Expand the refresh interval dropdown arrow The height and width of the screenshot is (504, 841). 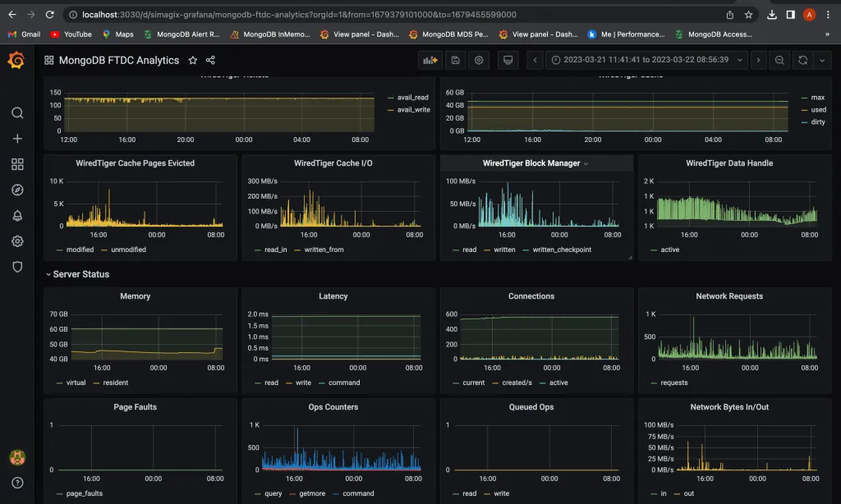pyautogui.click(x=823, y=60)
